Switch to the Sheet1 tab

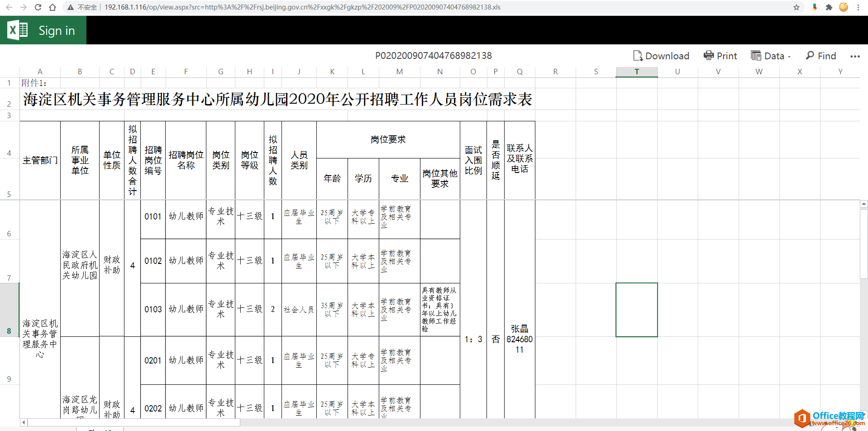pos(100,429)
